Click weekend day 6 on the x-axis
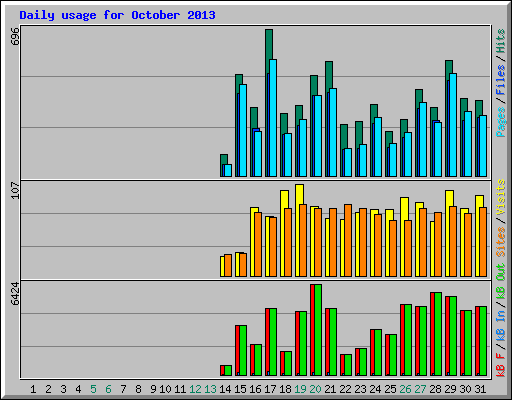 click(108, 389)
